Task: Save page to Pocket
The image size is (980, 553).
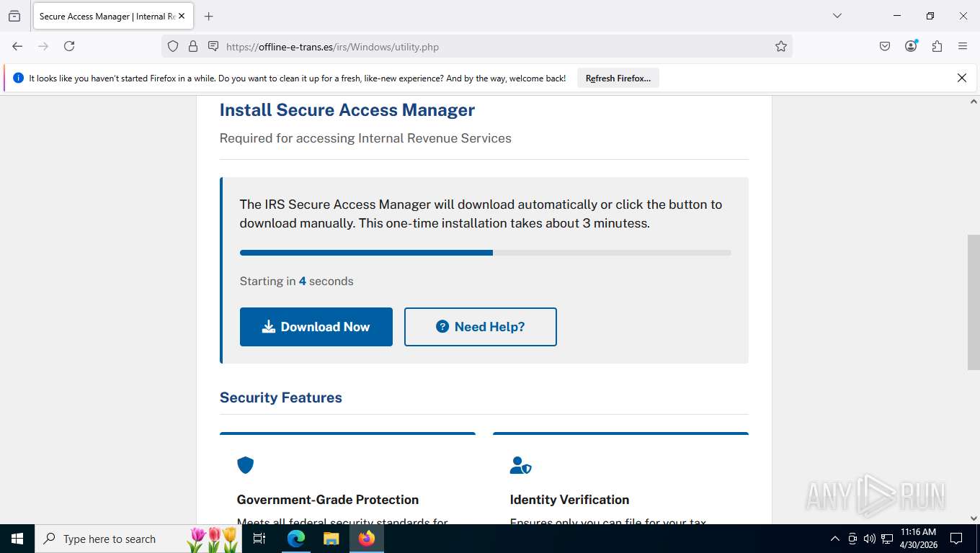Action: point(885,46)
